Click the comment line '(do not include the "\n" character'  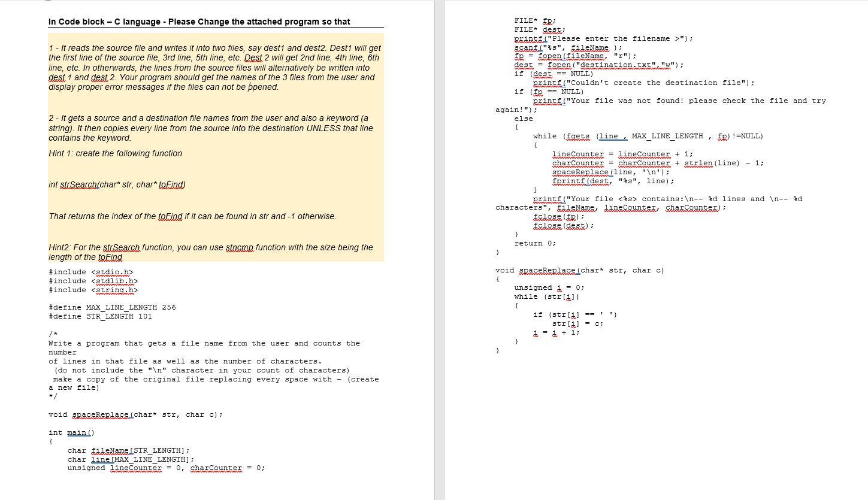point(202,370)
